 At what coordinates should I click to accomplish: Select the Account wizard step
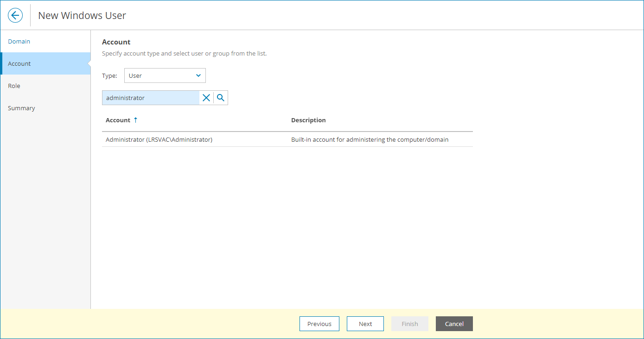pyautogui.click(x=45, y=63)
